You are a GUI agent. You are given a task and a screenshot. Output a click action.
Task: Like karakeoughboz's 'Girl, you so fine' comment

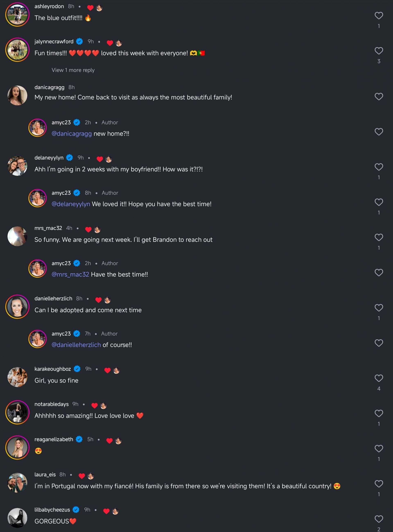378,378
